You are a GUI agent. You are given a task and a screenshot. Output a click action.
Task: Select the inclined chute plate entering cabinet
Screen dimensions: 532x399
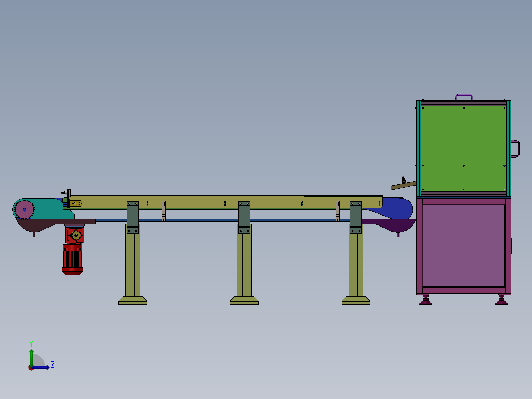(403, 185)
